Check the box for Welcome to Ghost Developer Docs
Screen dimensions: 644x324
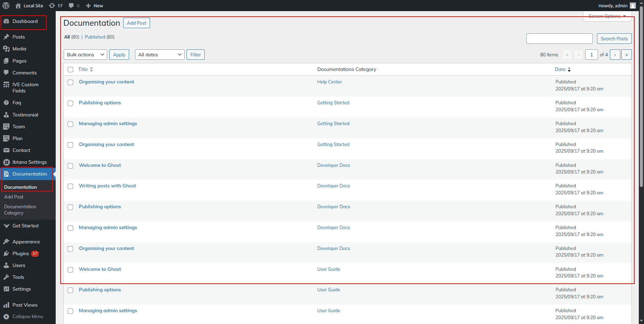70,166
